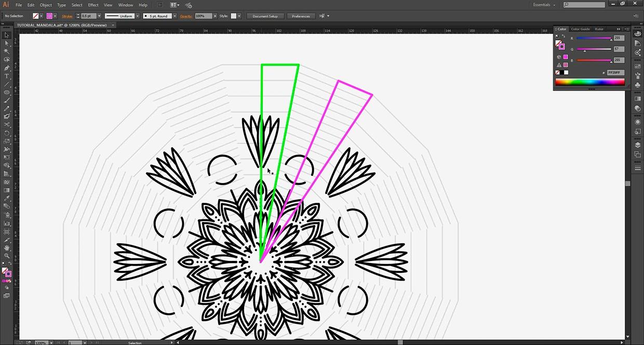Screen dimensions: 644x345
Task: Open the stroke weight dropdown
Action: (x=99, y=16)
